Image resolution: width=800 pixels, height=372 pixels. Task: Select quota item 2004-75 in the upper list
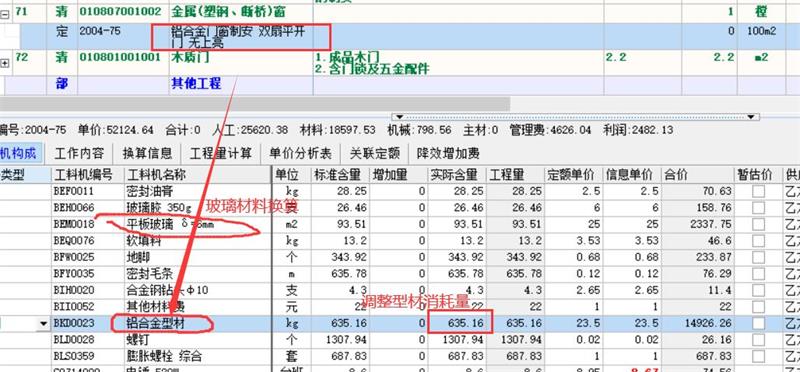[x=123, y=36]
